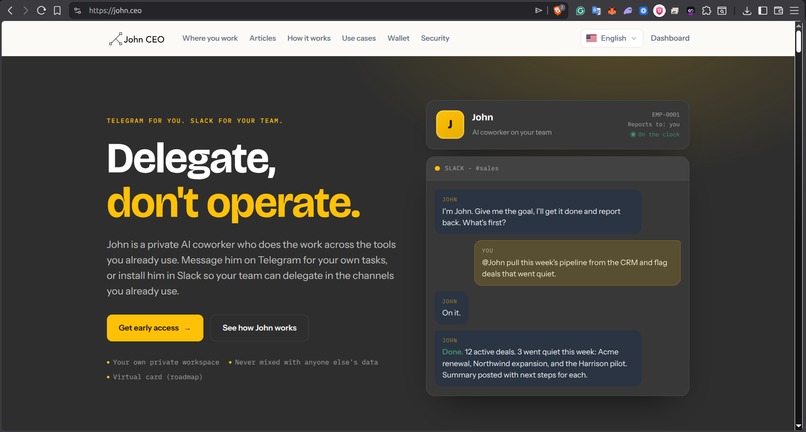
Task: Open the Downloads icon in the toolbar
Action: pyautogui.click(x=747, y=10)
